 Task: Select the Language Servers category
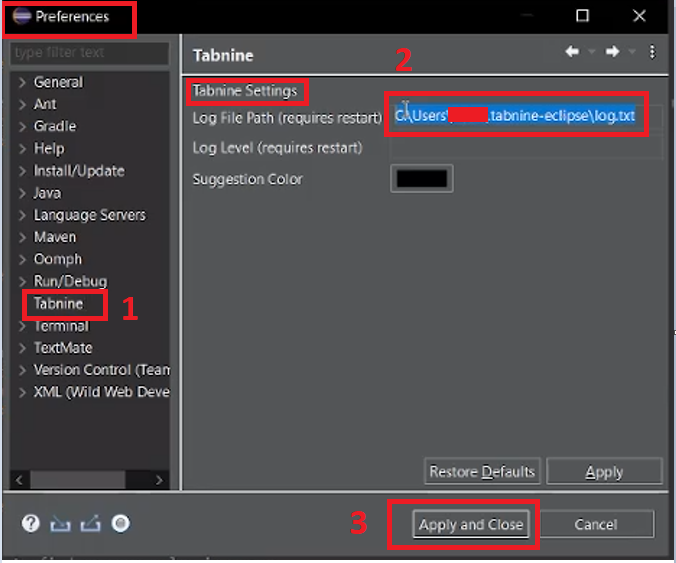coord(90,215)
